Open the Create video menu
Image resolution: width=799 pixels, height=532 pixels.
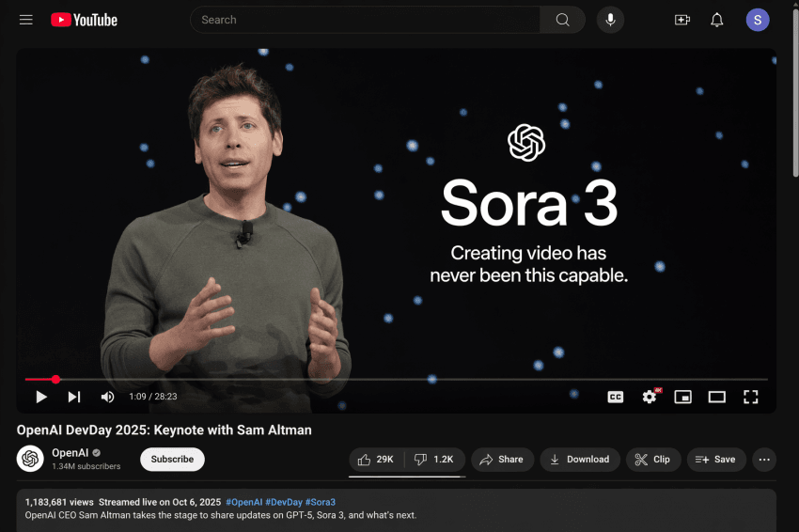point(682,20)
